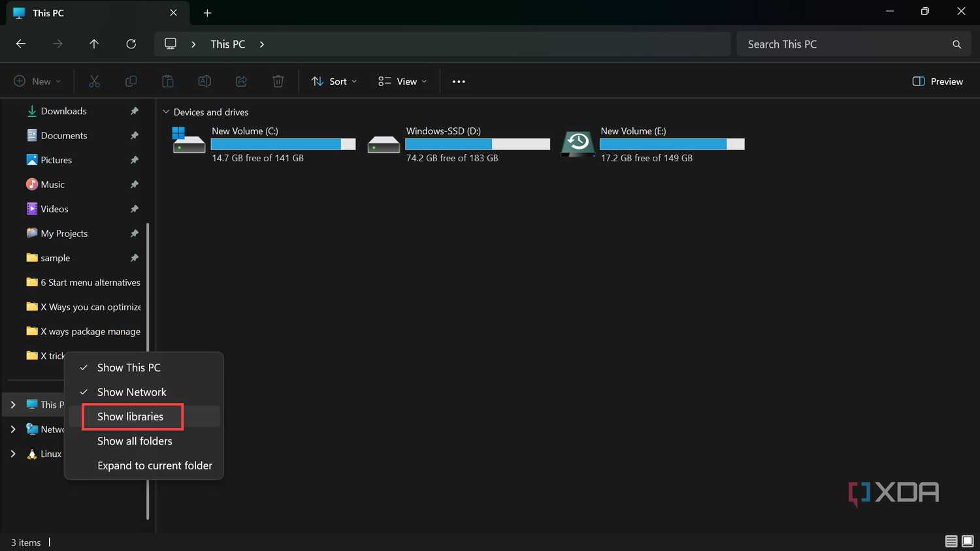
Task: Open the Windows-SSD (D:) drive
Action: (458, 144)
